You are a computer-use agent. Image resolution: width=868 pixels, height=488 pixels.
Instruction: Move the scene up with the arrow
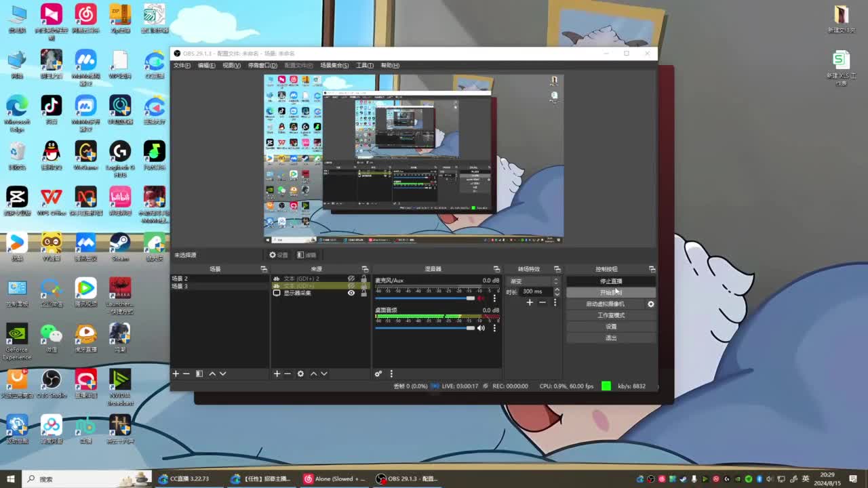click(x=212, y=373)
